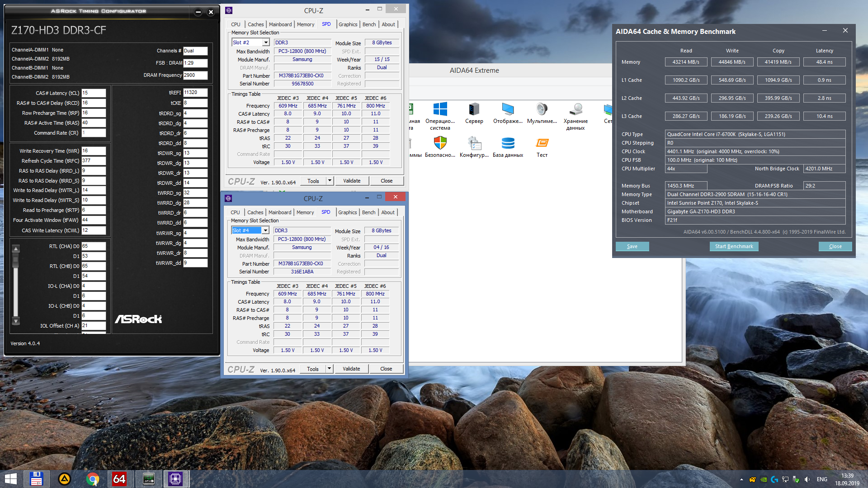Click Save button in AIDA64 benchmark window
The height and width of the screenshot is (488, 868).
click(632, 246)
